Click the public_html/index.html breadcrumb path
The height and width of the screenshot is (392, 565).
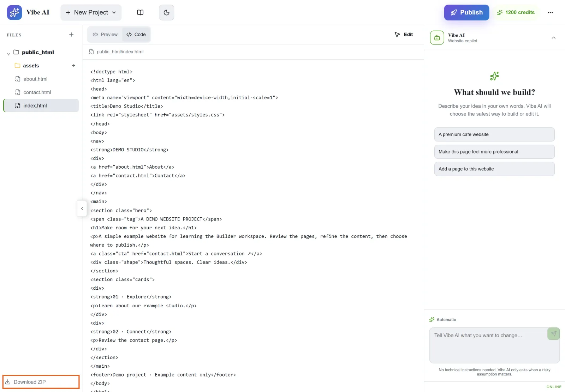[x=120, y=52]
